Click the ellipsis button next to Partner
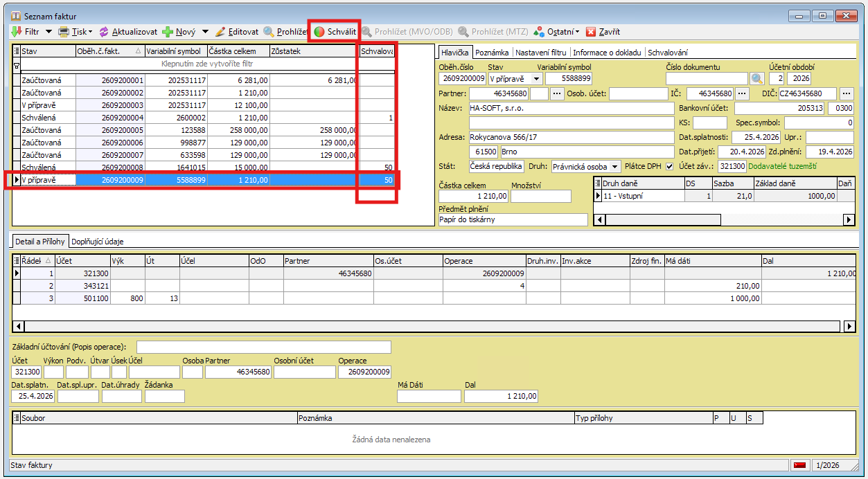Screen dimensions: 868x479 click(556, 93)
